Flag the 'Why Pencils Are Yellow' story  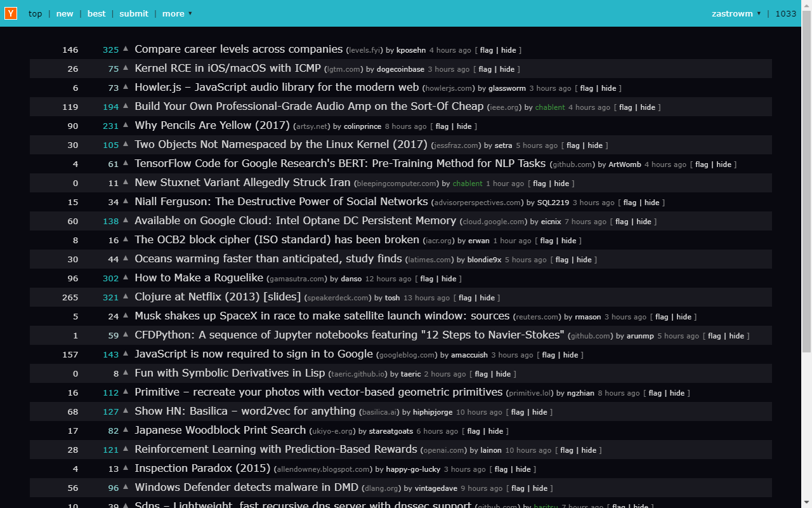click(442, 126)
